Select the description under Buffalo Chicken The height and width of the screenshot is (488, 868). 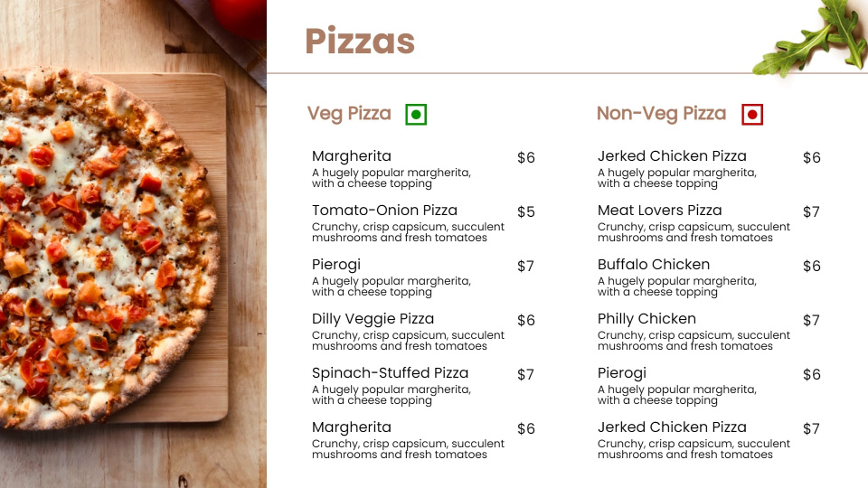point(676,286)
